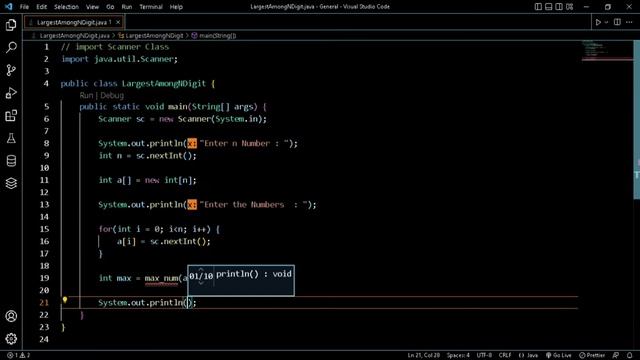Open the Edit menu
The height and width of the screenshot is (360, 640).
point(41,7)
